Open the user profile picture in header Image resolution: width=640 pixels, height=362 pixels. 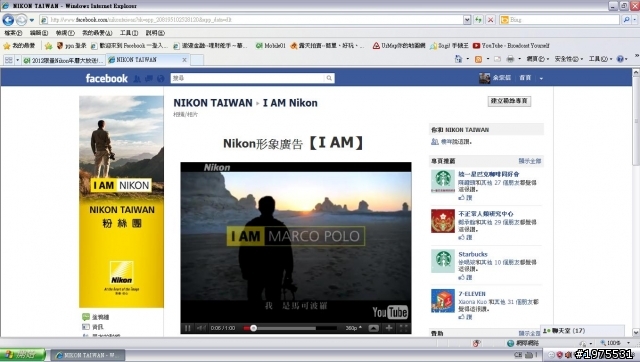[484, 78]
